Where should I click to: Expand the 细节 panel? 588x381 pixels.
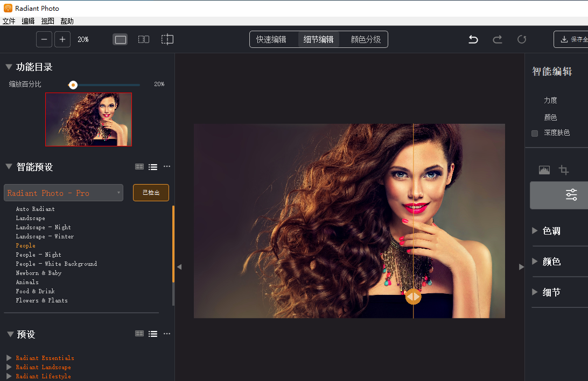coord(535,292)
